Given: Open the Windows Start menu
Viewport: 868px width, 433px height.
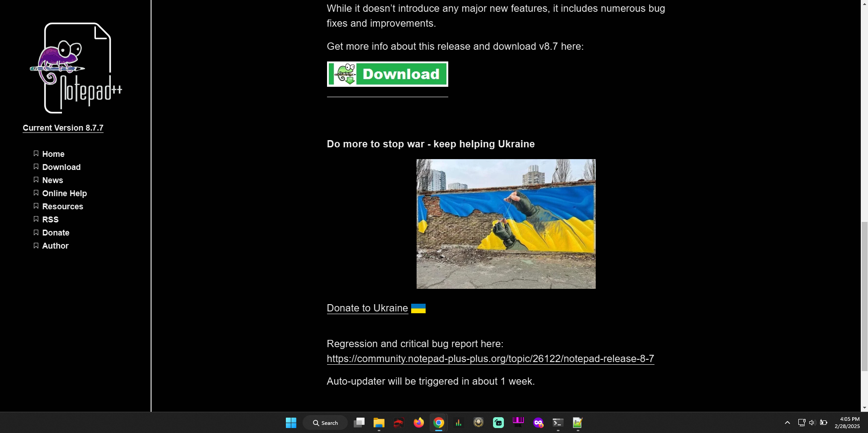Looking at the screenshot, I should [291, 423].
